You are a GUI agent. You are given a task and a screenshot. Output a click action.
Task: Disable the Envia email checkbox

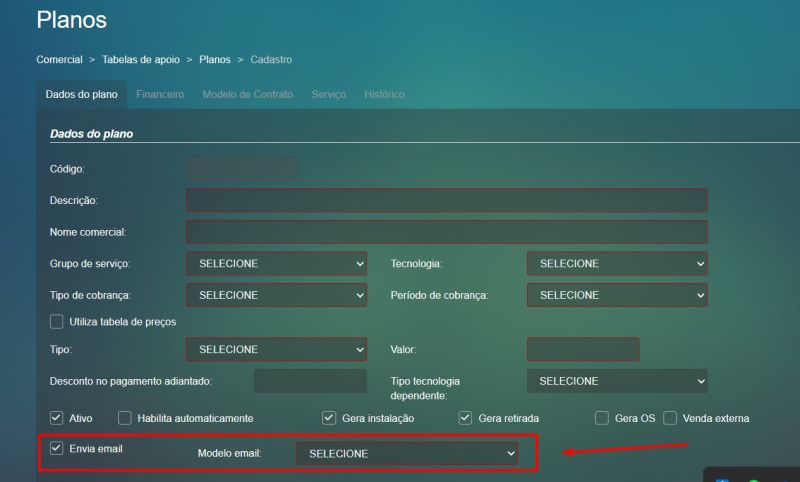(x=57, y=449)
